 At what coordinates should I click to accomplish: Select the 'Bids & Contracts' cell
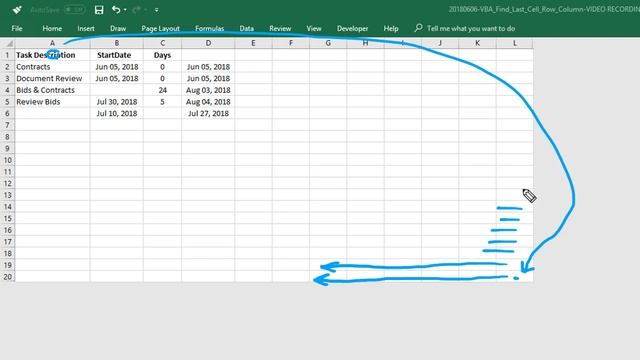click(x=52, y=90)
